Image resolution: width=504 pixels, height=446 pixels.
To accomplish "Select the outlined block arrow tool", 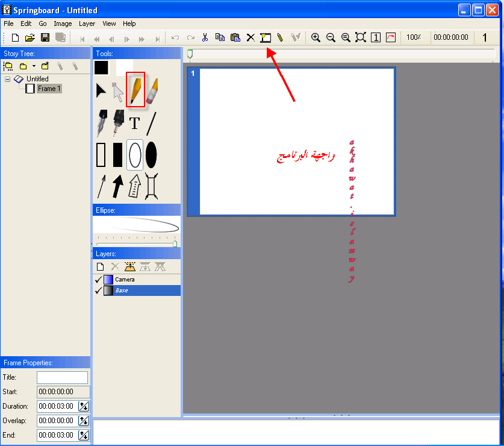I will coord(135,186).
